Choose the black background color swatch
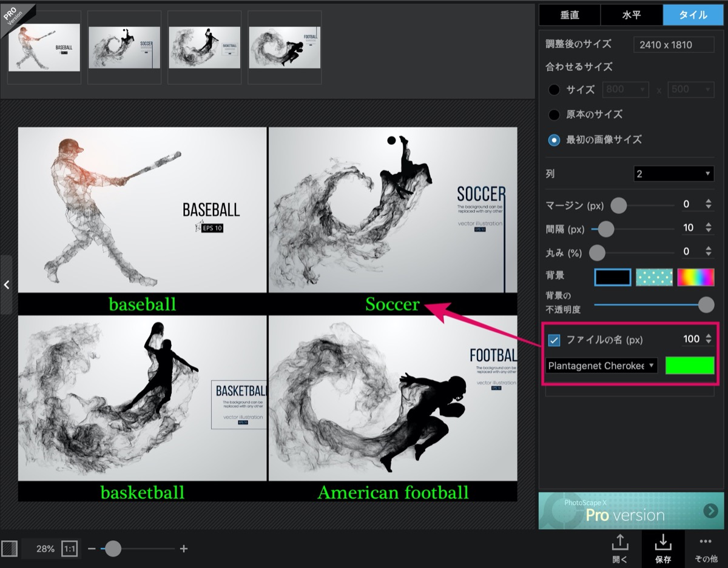The width and height of the screenshot is (728, 568). (613, 277)
